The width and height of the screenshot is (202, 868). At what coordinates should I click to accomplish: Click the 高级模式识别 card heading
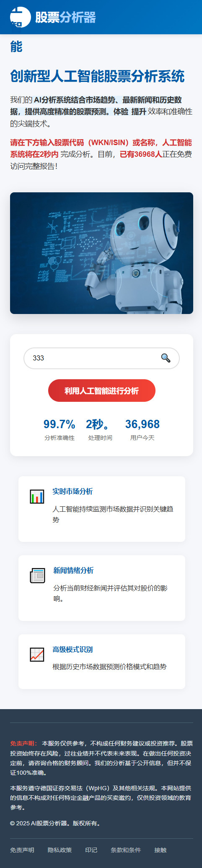coord(73,649)
